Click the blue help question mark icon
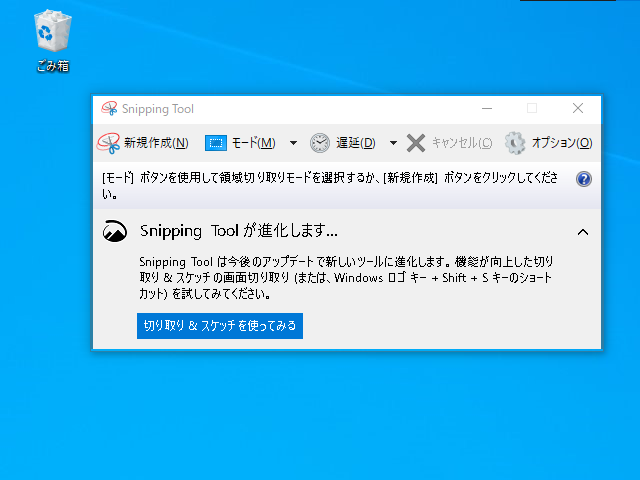The image size is (640, 480). point(584,179)
